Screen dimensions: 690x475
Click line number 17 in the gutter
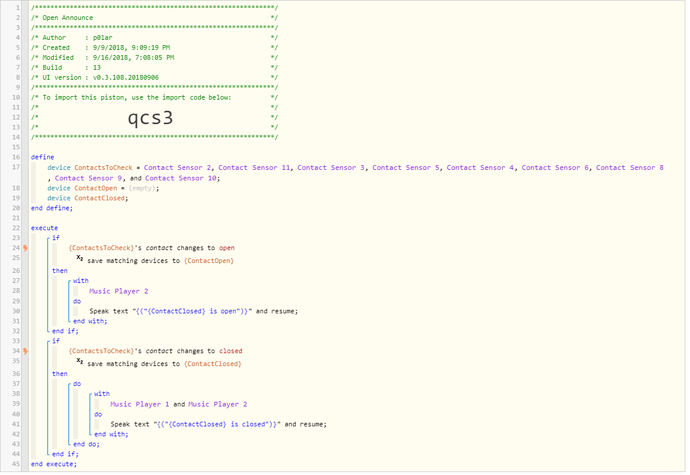(16, 167)
